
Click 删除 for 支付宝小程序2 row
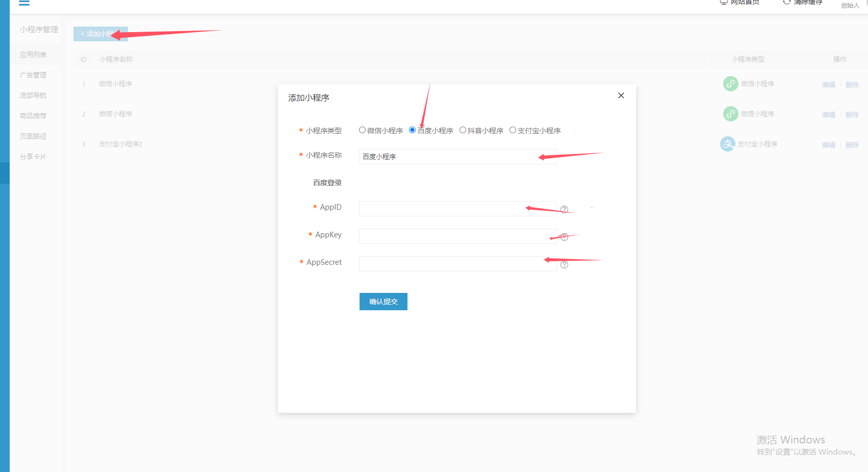(852, 145)
